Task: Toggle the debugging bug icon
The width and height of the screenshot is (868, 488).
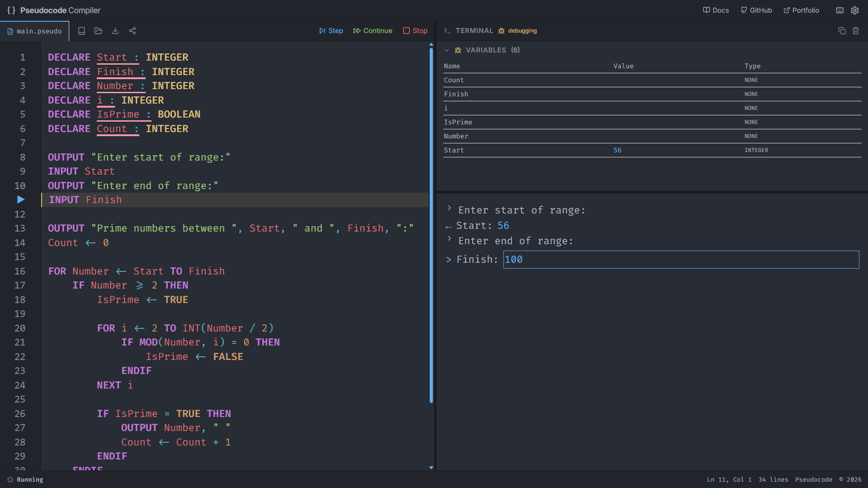Action: click(501, 31)
